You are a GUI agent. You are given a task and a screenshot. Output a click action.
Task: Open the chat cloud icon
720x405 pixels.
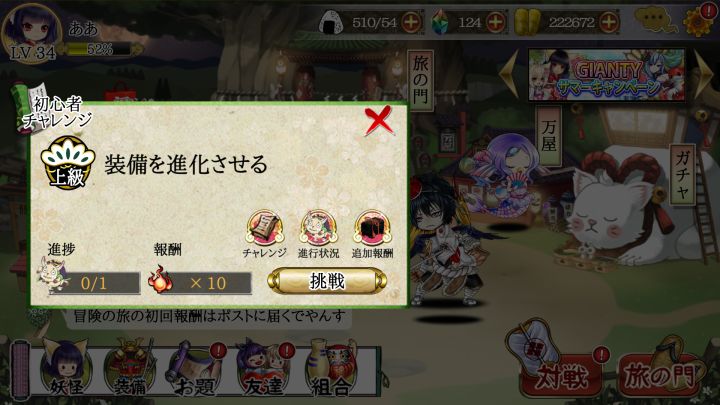655,20
